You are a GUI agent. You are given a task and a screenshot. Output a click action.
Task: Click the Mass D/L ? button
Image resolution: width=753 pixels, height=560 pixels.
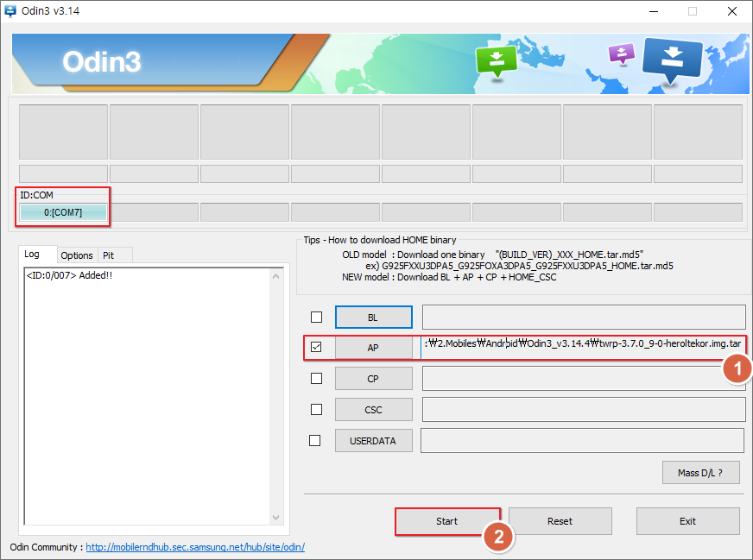click(x=700, y=473)
